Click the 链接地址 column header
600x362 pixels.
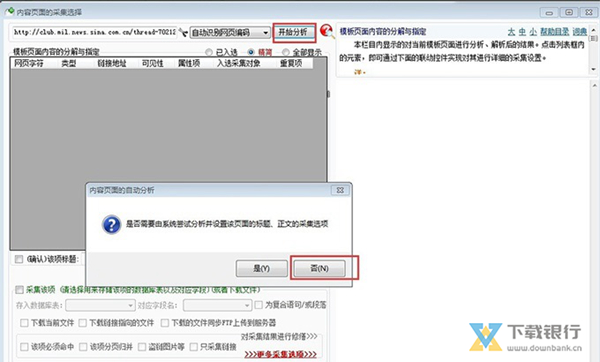[112, 64]
